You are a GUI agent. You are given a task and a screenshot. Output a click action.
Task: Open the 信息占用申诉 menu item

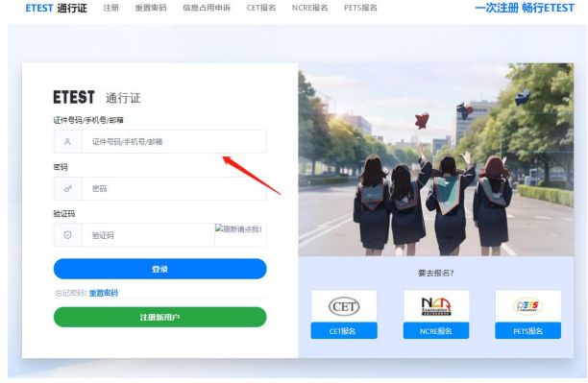207,8
